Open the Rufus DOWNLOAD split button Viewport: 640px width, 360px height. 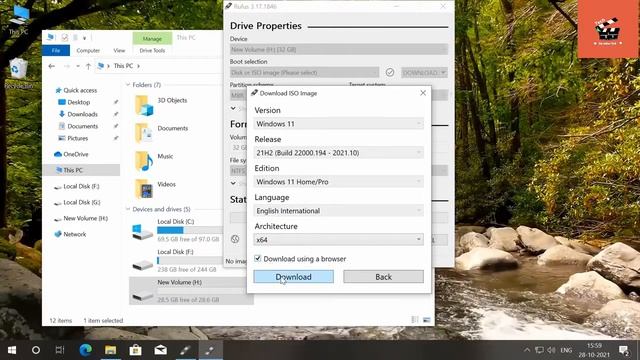(x=424, y=73)
